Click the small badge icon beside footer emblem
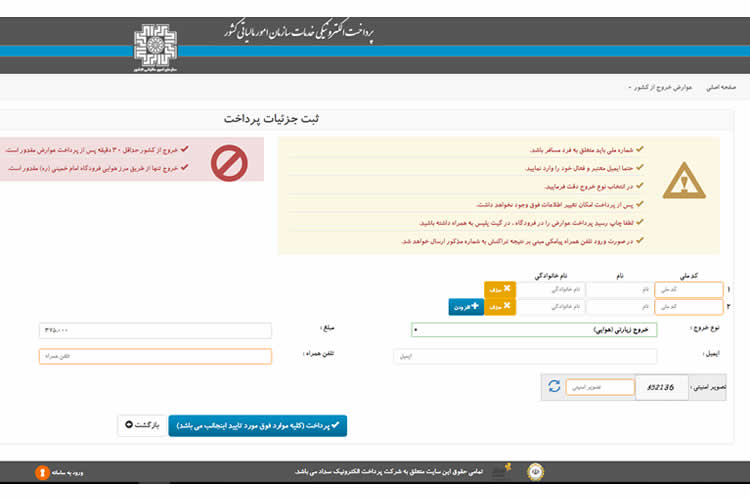Viewport: 750px width, 500px height. point(502,471)
